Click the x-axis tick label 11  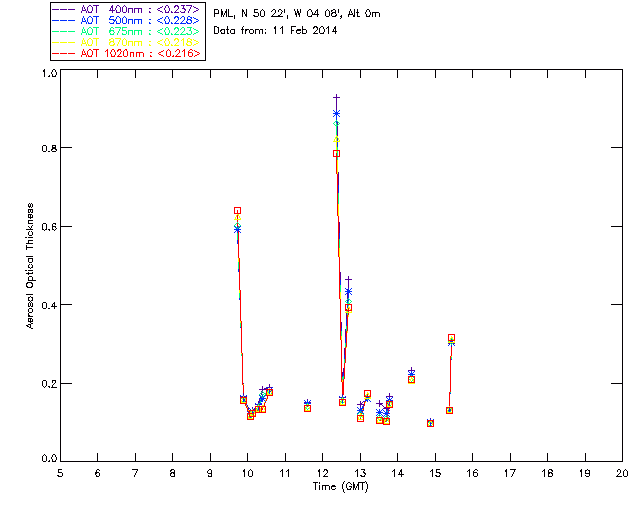click(285, 473)
